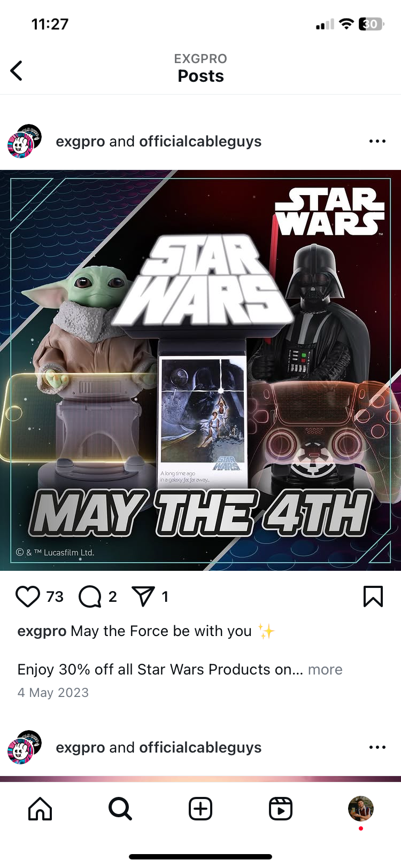Open your profile from the bottom bar
Screen dimensions: 401x868
click(x=361, y=809)
